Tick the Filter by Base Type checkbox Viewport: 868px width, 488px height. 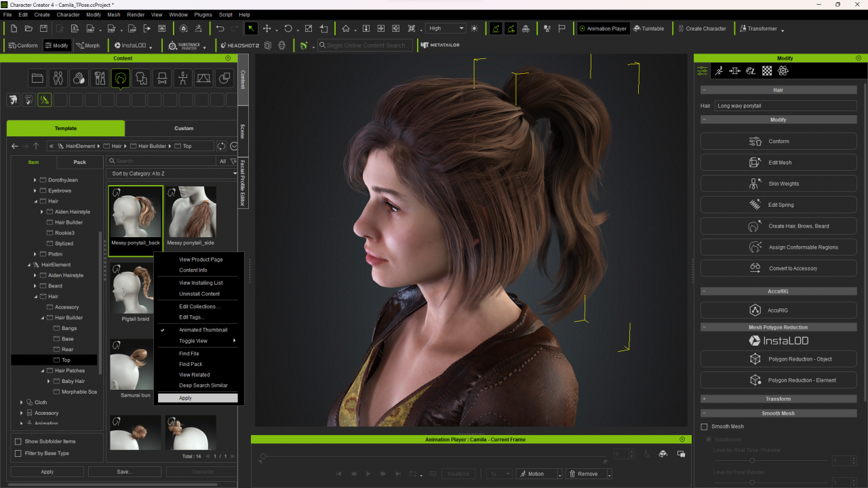(18, 453)
